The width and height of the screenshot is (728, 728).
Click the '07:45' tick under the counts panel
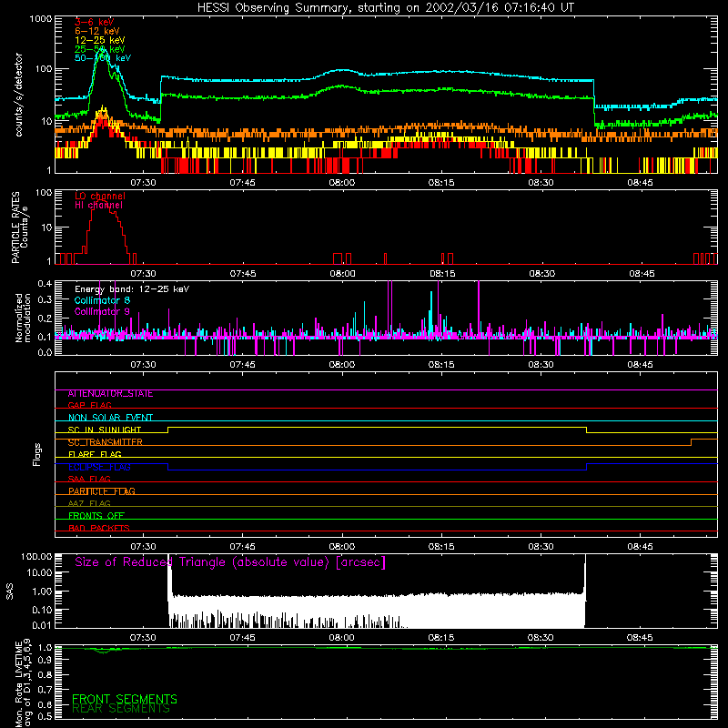242,183
